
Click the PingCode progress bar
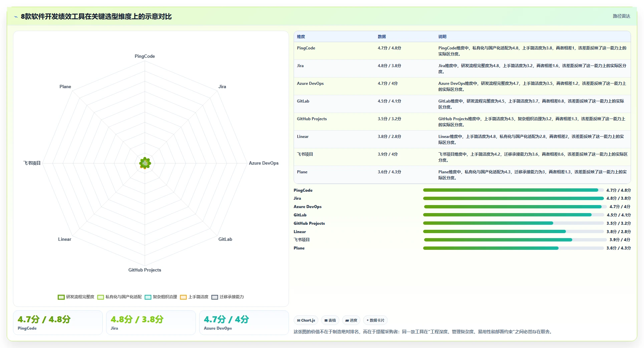(x=513, y=190)
